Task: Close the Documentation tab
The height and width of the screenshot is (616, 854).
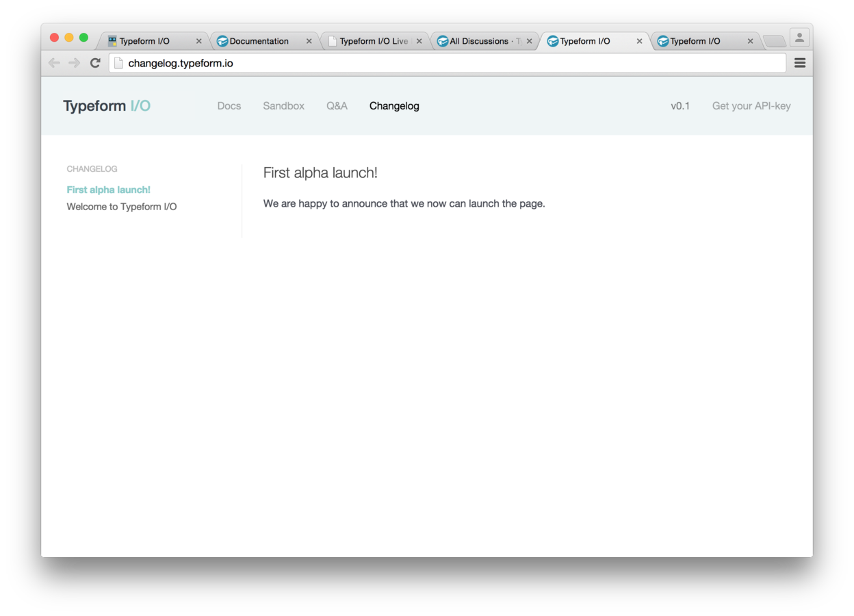Action: [309, 41]
